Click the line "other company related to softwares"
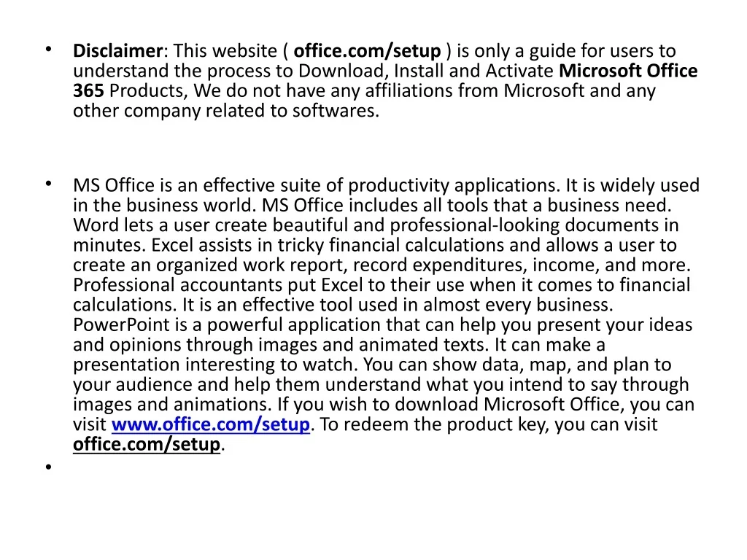747x560 pixels. pyautogui.click(x=225, y=111)
